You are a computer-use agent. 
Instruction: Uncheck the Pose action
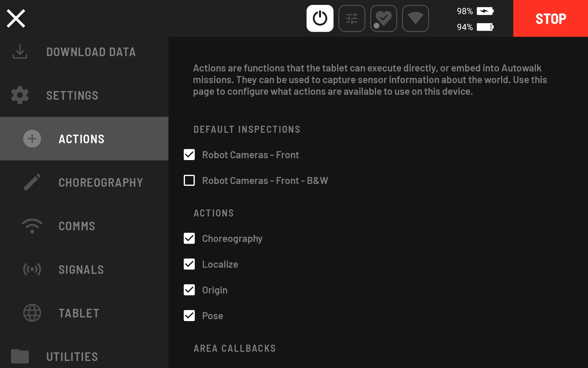[189, 316]
